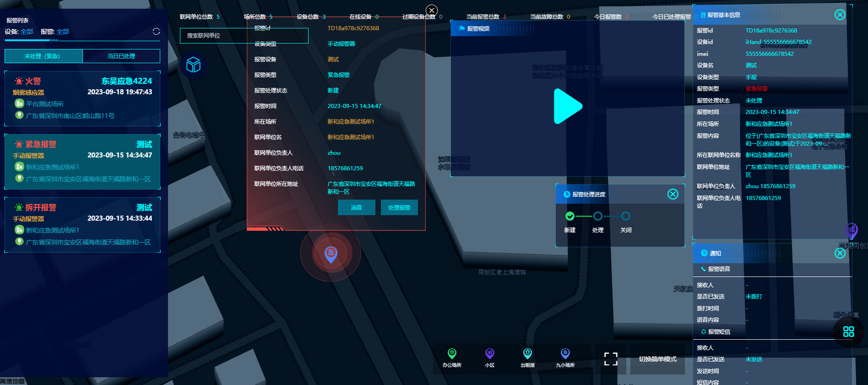Click 未发送 status in 报警短信
This screenshot has width=868, height=385.
[754, 359]
